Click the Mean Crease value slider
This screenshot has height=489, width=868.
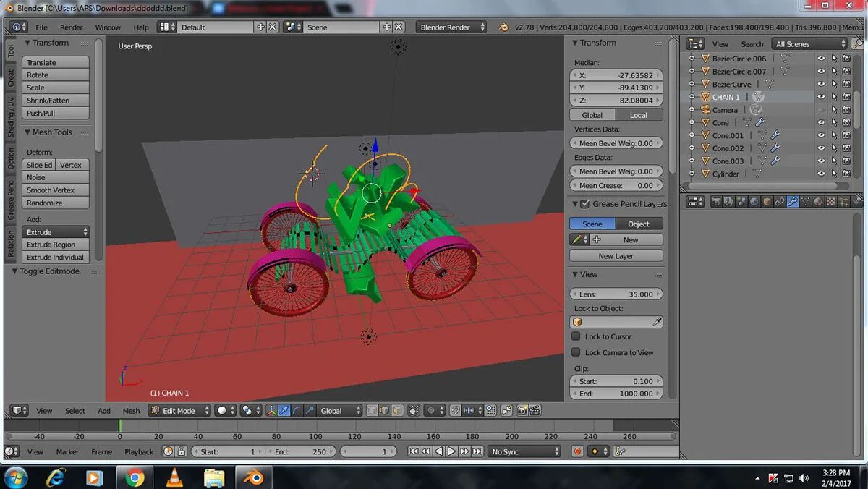click(616, 186)
